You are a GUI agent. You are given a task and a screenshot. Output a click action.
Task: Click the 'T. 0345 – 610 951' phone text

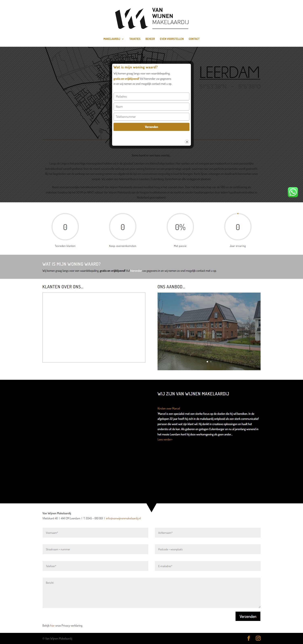pos(93,518)
